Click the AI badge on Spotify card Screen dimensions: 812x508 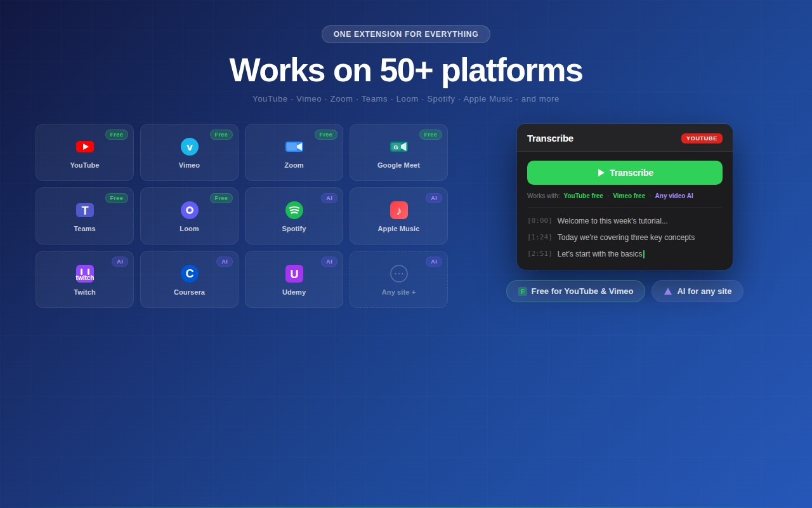tap(329, 198)
